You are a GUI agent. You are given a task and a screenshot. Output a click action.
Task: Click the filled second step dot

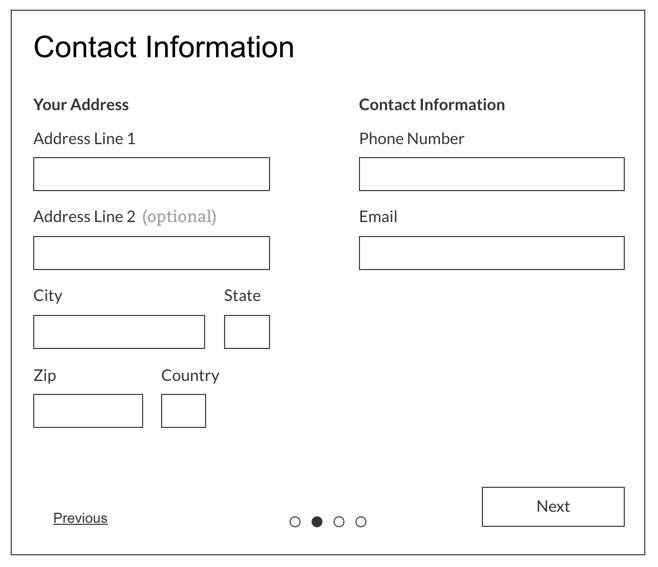click(x=317, y=522)
